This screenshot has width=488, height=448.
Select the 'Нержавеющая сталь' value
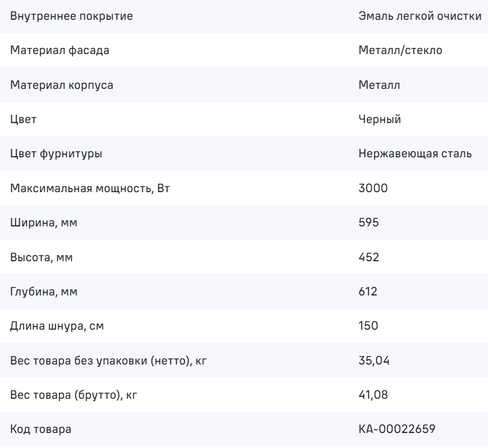tap(414, 154)
